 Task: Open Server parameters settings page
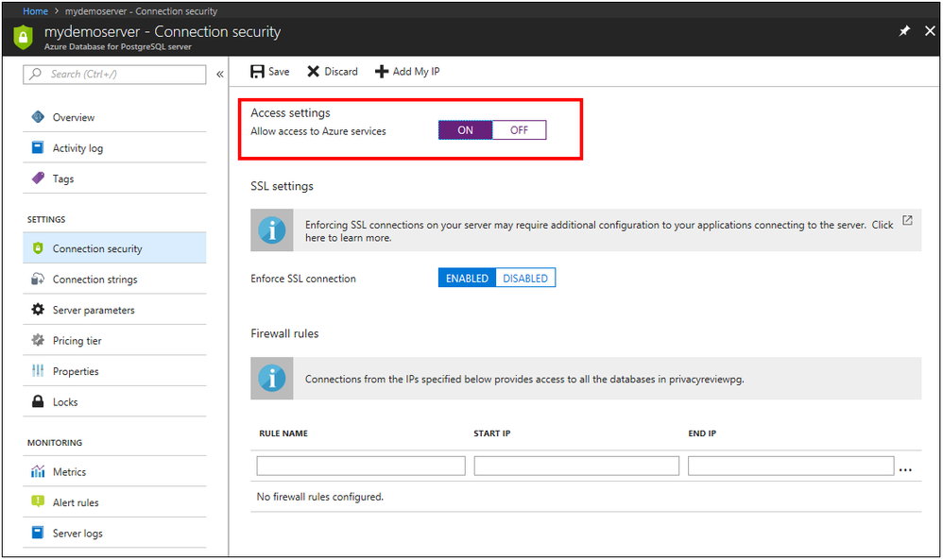(x=114, y=310)
